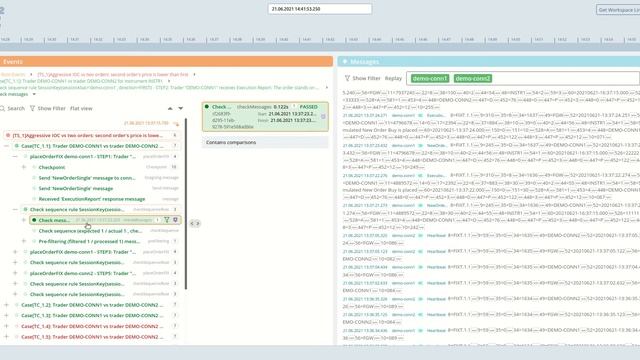640x360 pixels.
Task: Expand the Pre-filtering node
Action: pos(24,241)
